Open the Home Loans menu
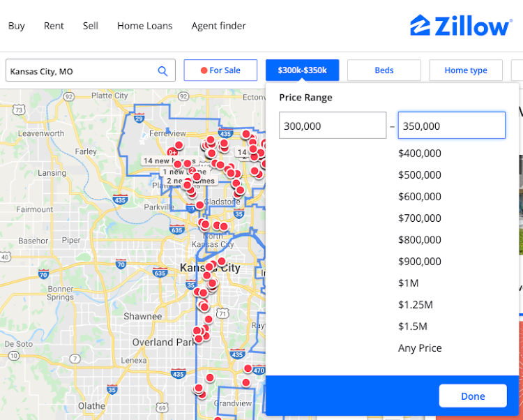Viewport: 523px width, 420px height. coord(145,26)
